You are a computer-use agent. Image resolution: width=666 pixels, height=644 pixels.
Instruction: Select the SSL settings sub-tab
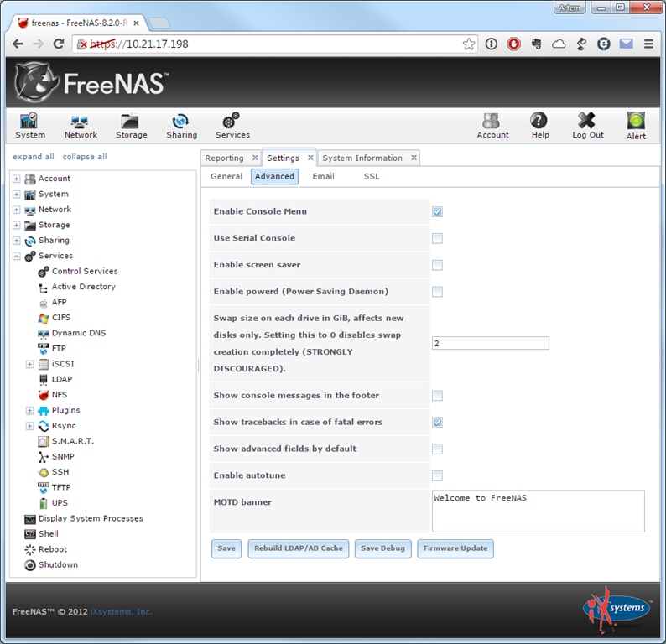372,177
